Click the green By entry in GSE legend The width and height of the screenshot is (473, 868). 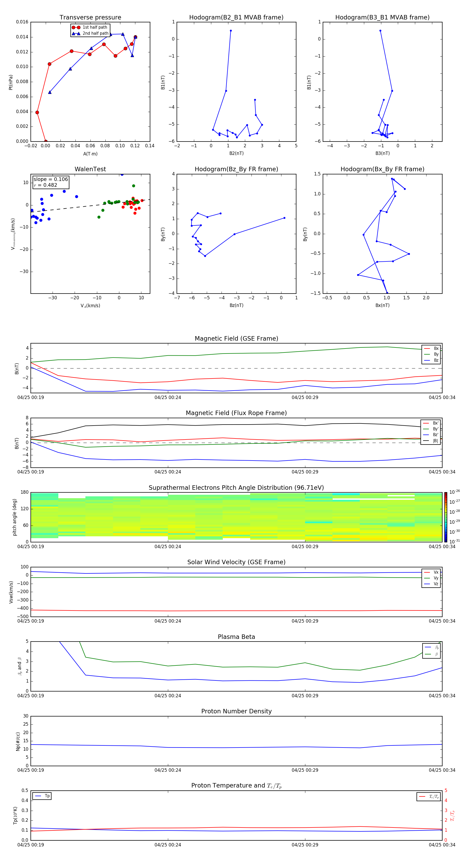click(431, 355)
